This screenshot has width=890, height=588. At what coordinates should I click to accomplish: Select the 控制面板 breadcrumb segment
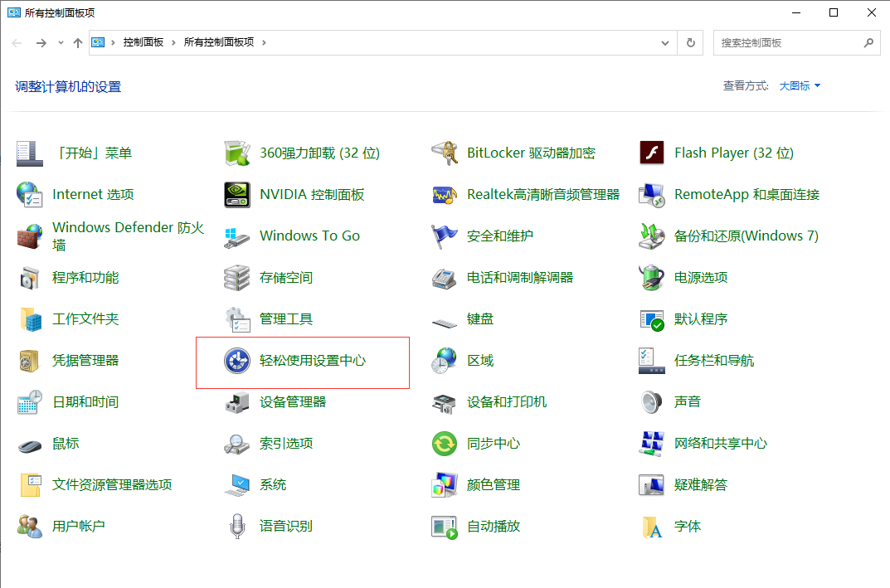[x=143, y=42]
